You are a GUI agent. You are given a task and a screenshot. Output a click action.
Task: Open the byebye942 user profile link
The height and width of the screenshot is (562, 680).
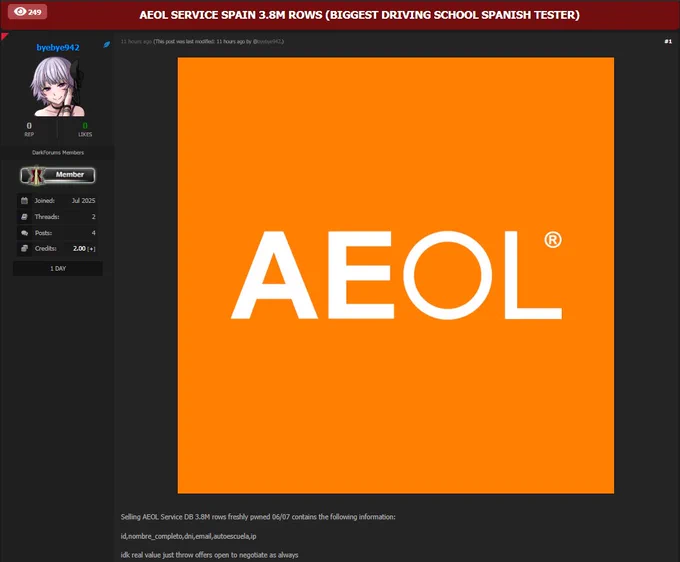pyautogui.click(x=58, y=47)
